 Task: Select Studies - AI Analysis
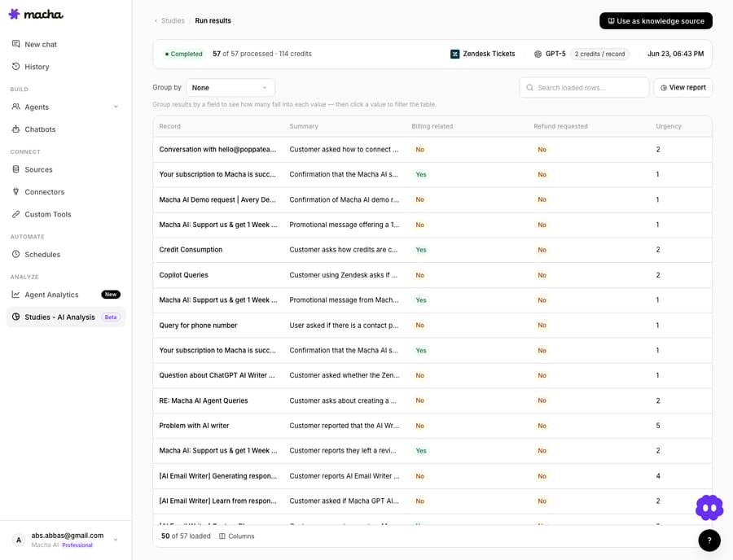click(x=65, y=317)
